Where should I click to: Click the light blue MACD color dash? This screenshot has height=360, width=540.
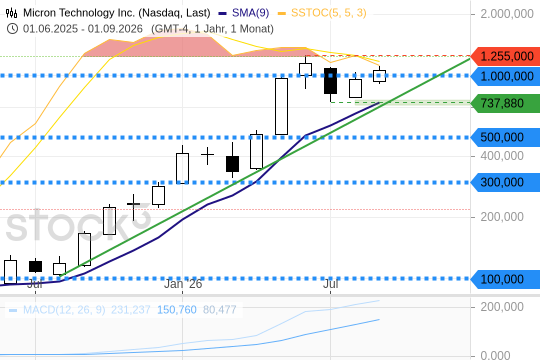click(13, 310)
